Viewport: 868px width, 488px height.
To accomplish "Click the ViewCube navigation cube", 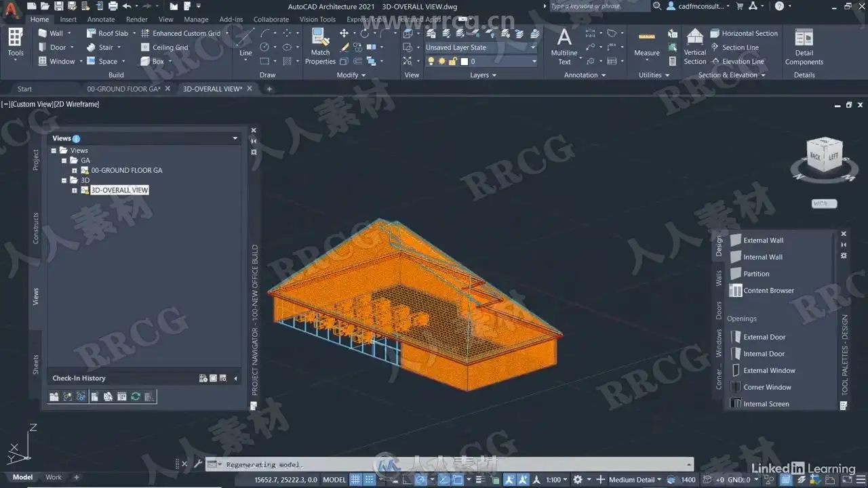I will pos(824,156).
